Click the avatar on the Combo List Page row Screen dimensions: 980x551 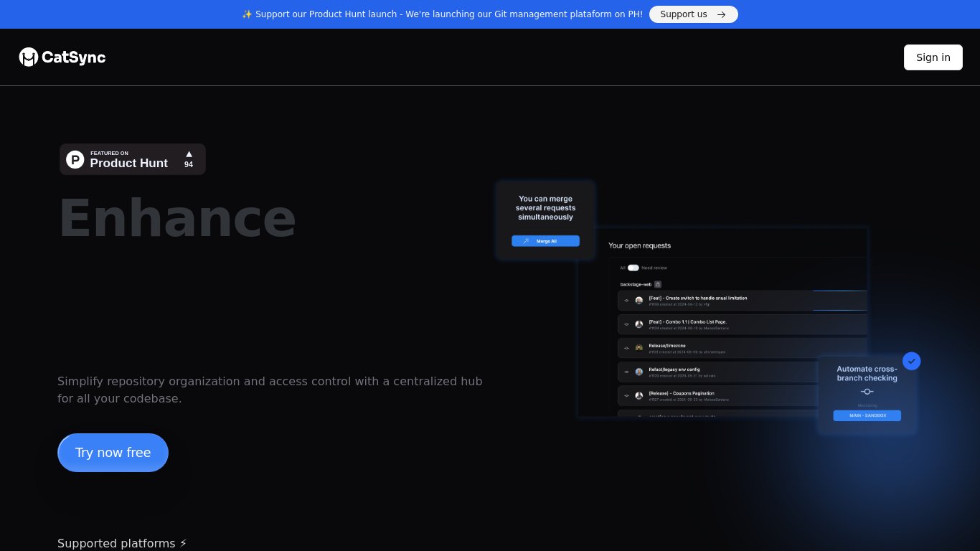639,324
